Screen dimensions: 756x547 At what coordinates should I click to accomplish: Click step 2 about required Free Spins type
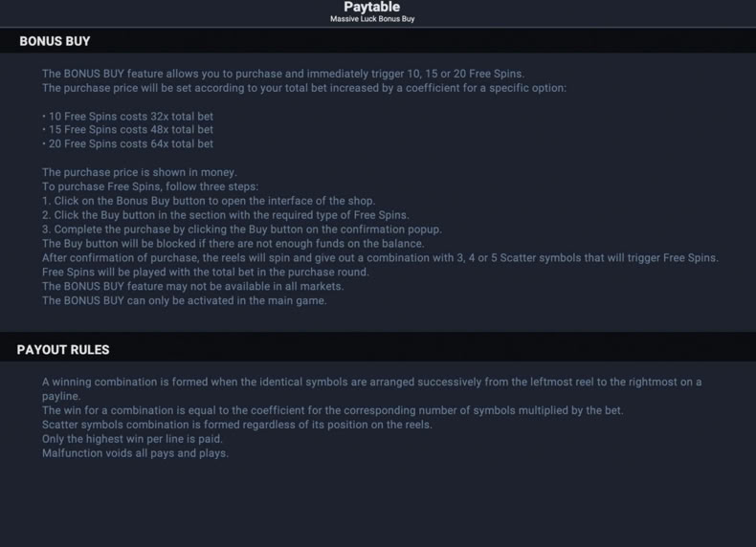225,215
